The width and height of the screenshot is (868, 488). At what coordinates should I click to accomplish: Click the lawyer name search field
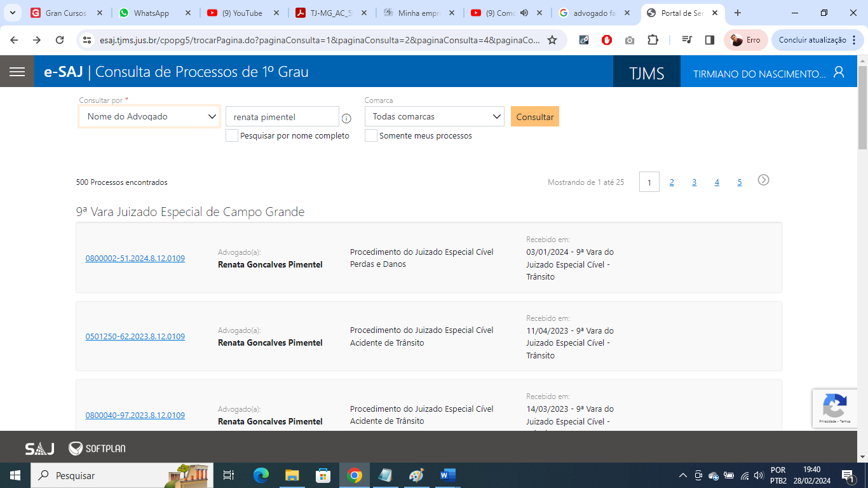click(282, 117)
